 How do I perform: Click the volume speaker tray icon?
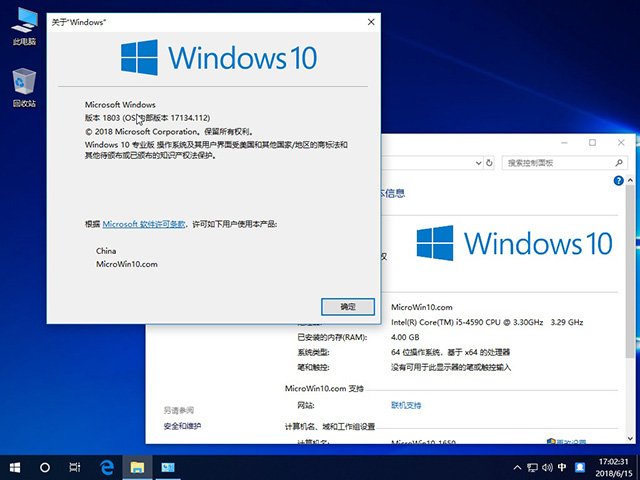click(x=547, y=467)
